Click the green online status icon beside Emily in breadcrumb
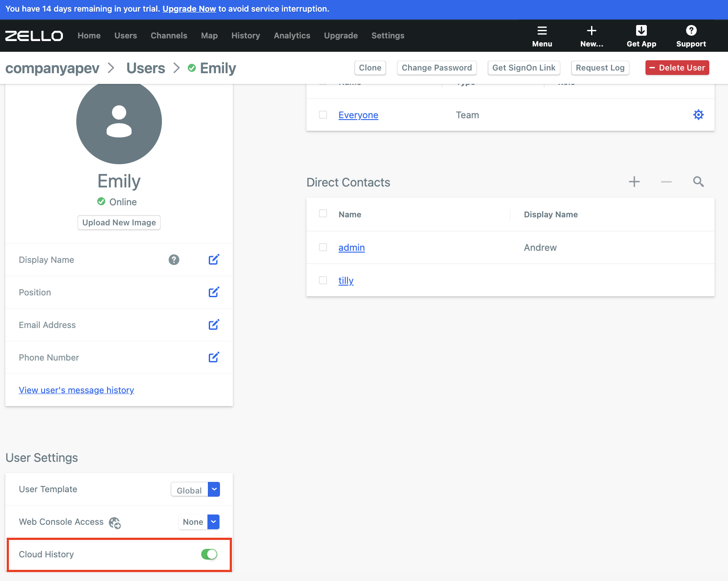The image size is (728, 581). click(192, 68)
